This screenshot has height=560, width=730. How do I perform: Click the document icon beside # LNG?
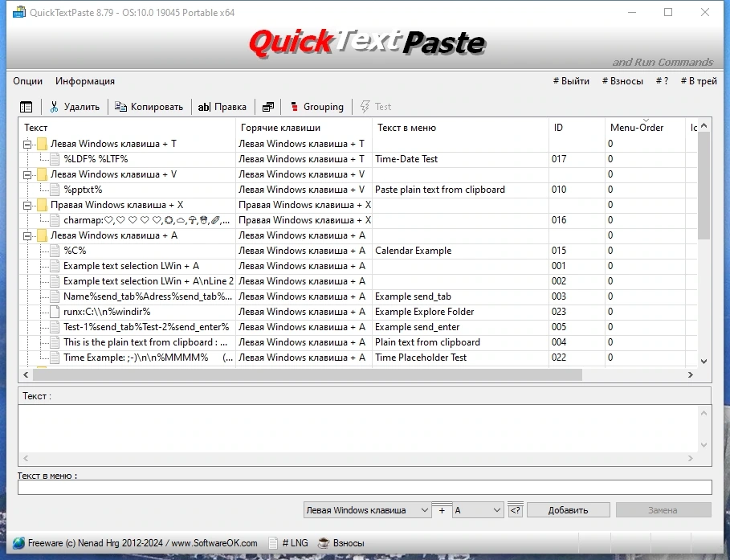[273, 543]
